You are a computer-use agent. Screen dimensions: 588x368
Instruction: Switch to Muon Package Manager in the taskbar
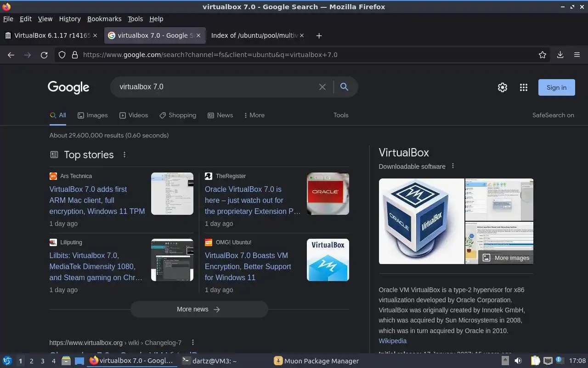coord(317,361)
